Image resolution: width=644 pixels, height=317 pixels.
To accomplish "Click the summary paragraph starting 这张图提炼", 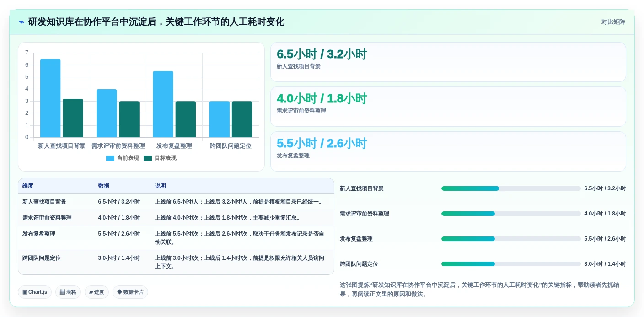I will [x=480, y=289].
